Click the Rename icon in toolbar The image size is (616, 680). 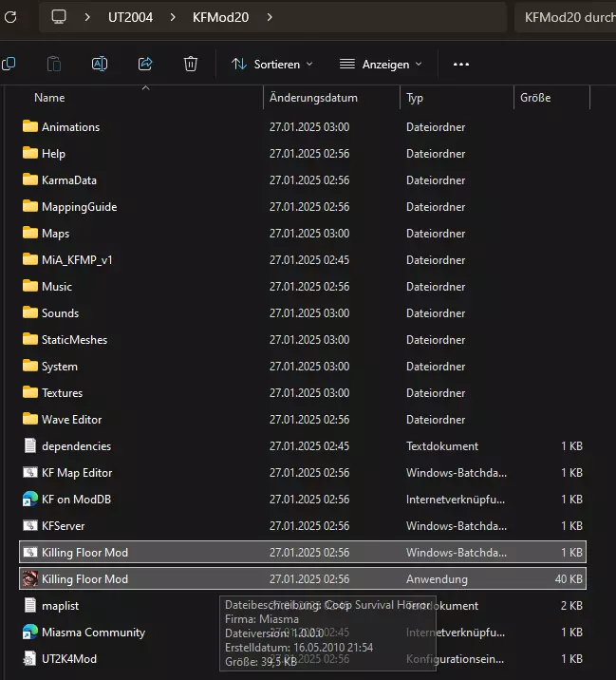click(x=100, y=64)
